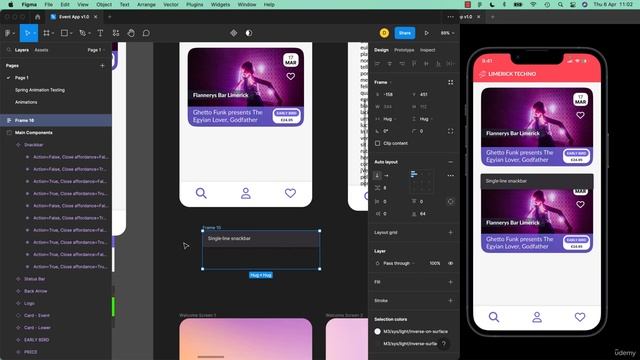Screen dimensions: 640x360
Task: Select the Text tool
Action: (100, 33)
